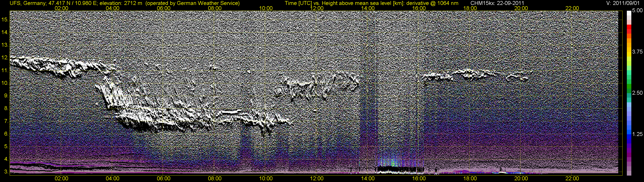Click the 08:00 label on top time axis
Image resolution: width=644 pixels, height=182 pixels.
point(215,8)
